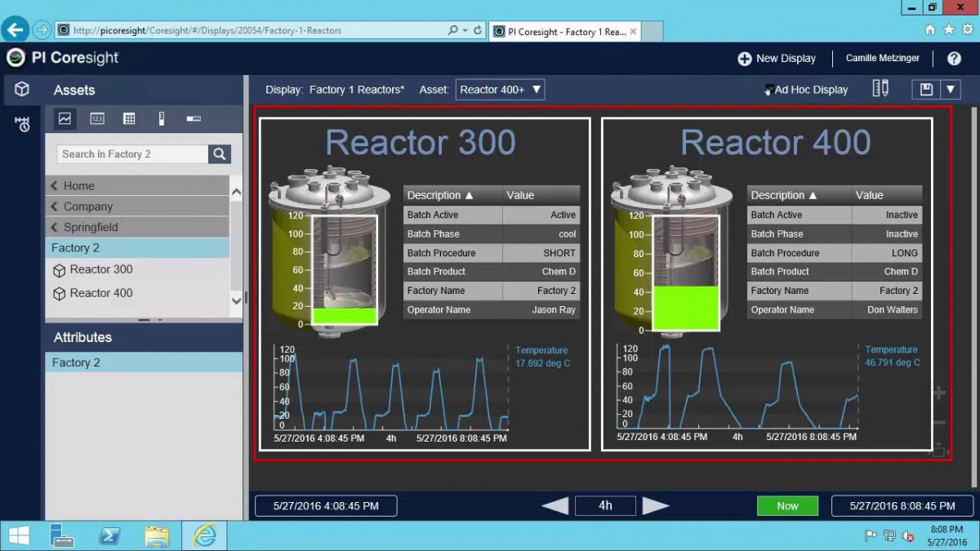Viewport: 980px width, 551px height.
Task: Select the Value symbol icon
Action: pos(96,118)
